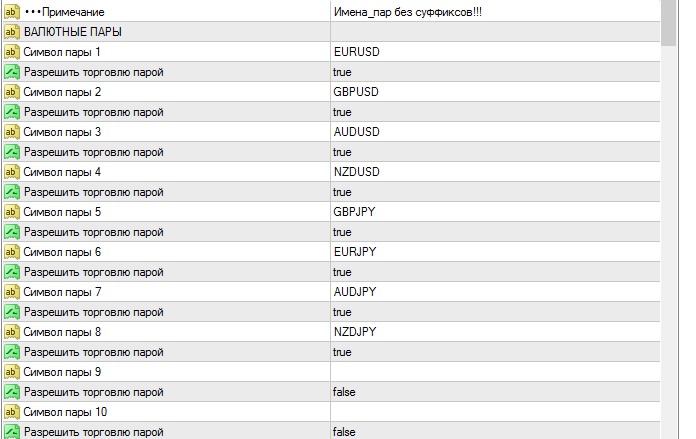
Task: Select the Символ пары 6 row label
Action: click(62, 252)
